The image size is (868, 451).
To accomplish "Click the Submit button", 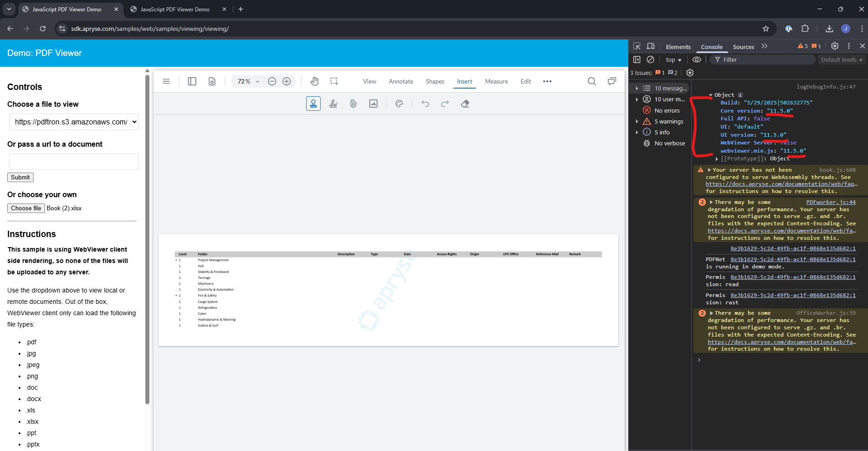I will coord(20,178).
